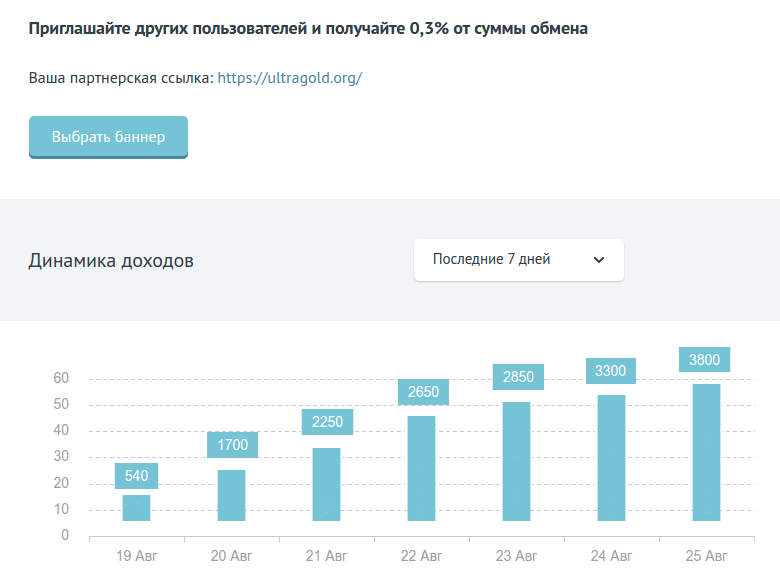
Task: Click the Ваша партнерская ссылка label
Action: point(121,78)
